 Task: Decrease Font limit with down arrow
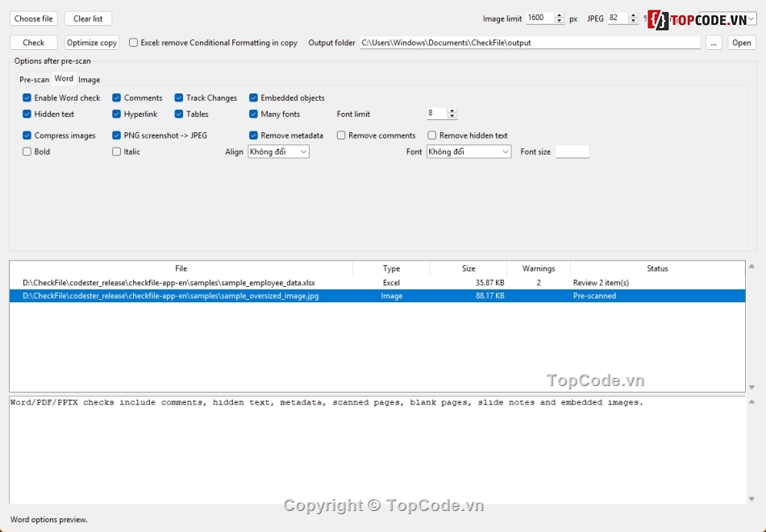click(x=452, y=116)
